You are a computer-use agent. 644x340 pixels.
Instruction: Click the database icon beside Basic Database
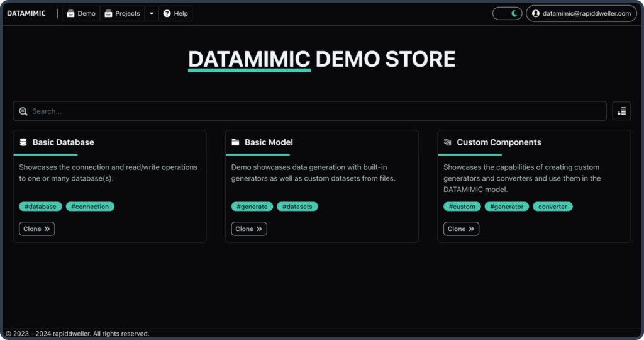[23, 142]
